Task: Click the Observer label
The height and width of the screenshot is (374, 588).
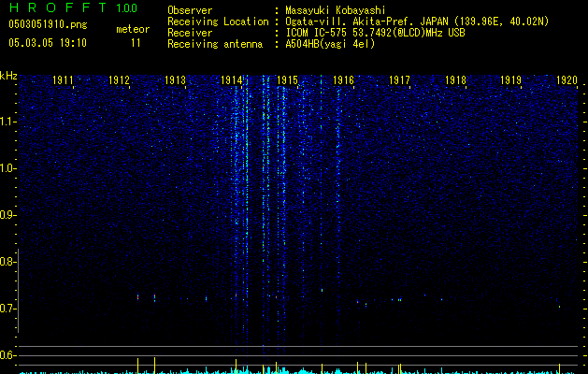Action: 190,10
